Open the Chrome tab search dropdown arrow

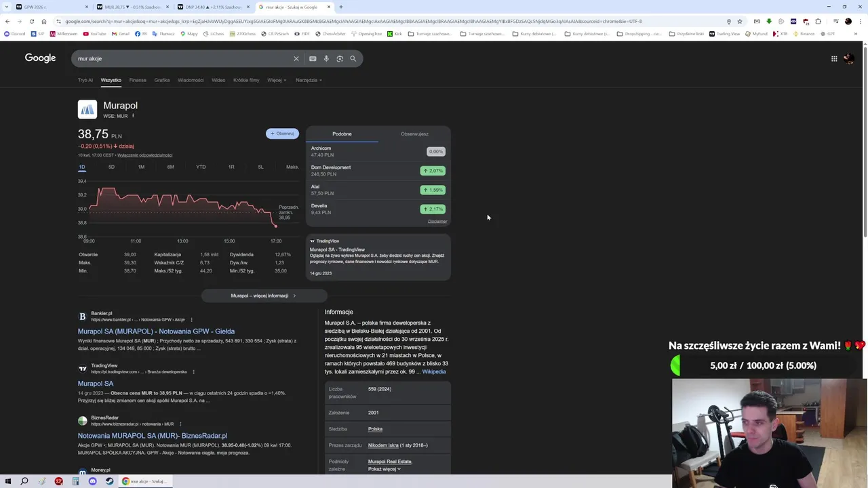click(7, 7)
